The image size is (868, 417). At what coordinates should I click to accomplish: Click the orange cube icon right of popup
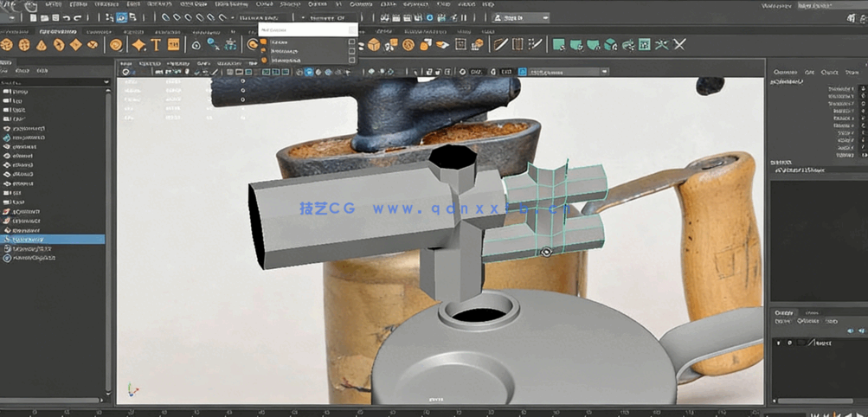click(374, 44)
